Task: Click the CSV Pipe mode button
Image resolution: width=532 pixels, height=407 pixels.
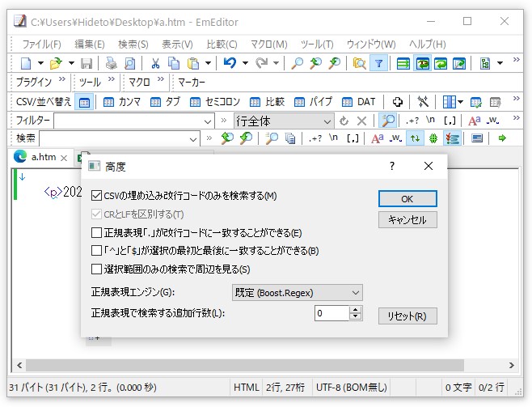Action: [x=313, y=102]
